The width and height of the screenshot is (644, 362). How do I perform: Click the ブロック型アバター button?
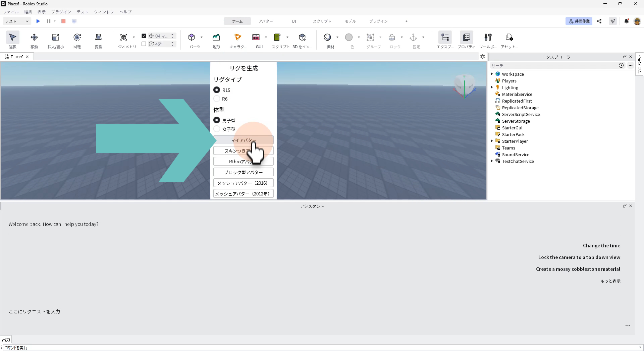pyautogui.click(x=243, y=172)
